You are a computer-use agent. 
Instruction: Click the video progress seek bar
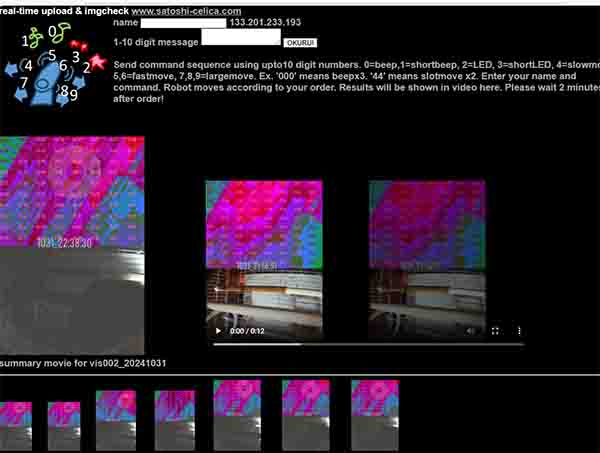tap(367, 344)
